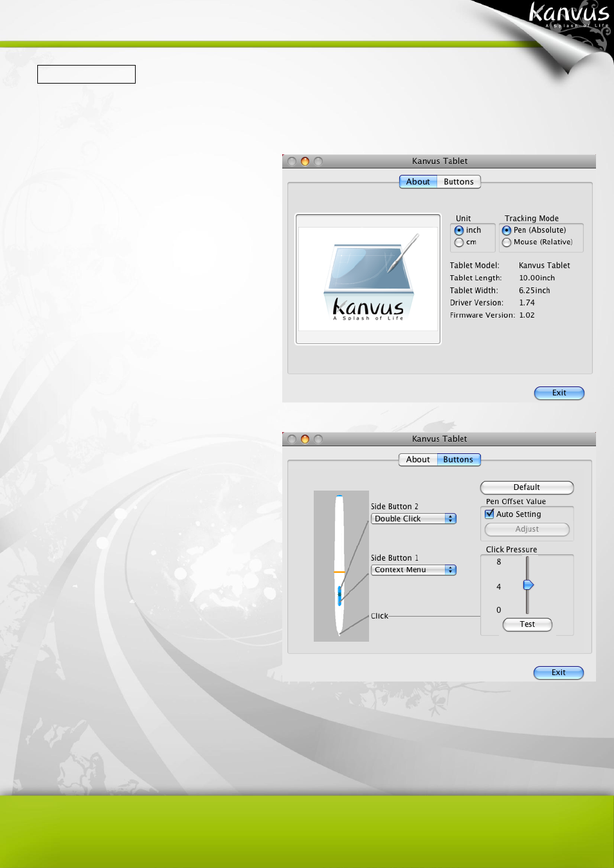This screenshot has height=868, width=614.
Task: Toggle the Auto Setting checkbox
Action: tap(489, 514)
